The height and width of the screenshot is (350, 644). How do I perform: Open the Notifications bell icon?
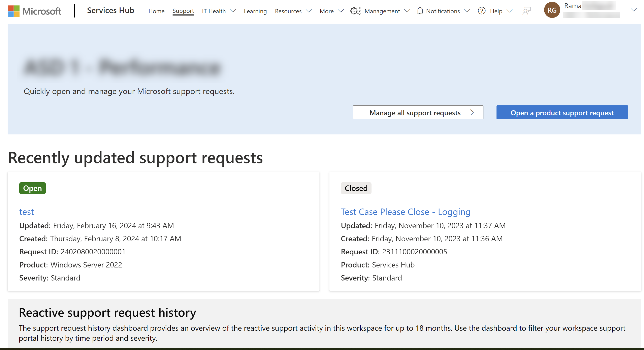tap(420, 11)
